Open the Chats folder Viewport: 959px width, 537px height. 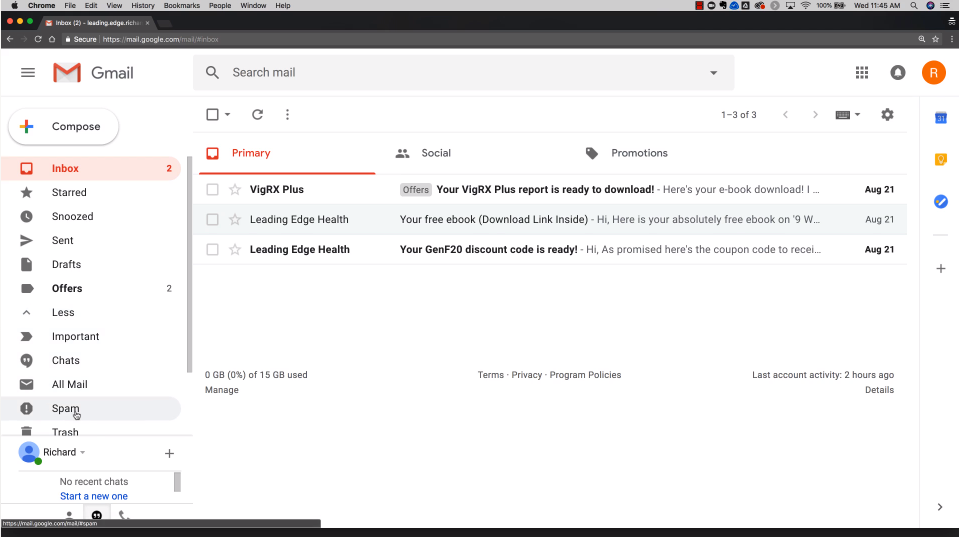point(91,360)
